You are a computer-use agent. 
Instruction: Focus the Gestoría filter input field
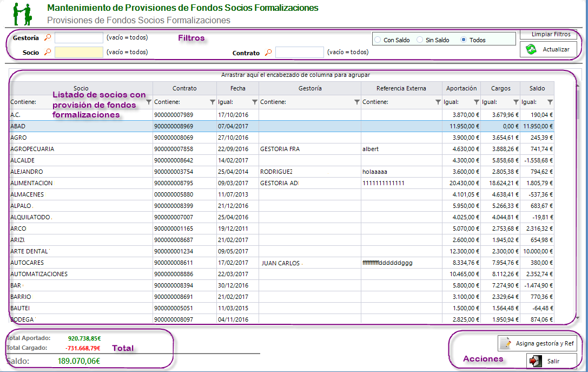click(79, 37)
